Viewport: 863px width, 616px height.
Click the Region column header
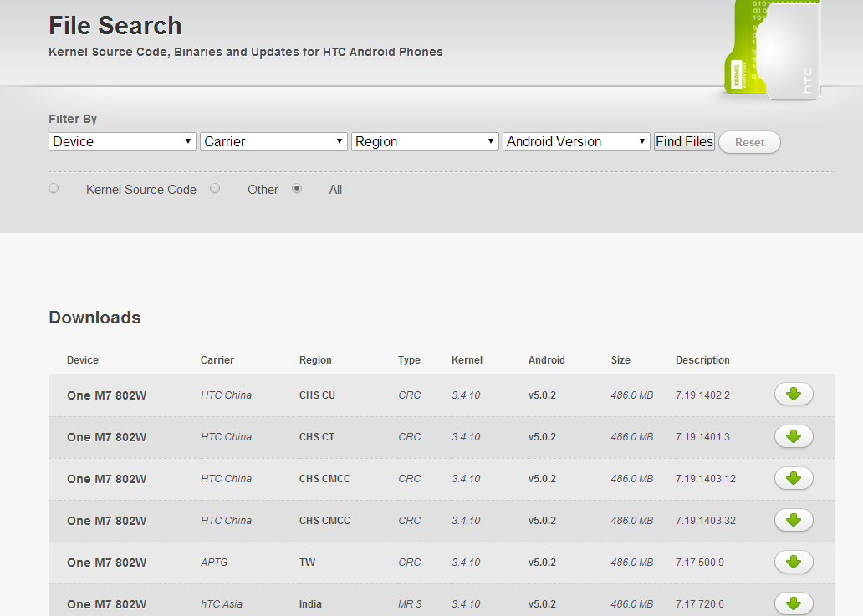point(315,359)
